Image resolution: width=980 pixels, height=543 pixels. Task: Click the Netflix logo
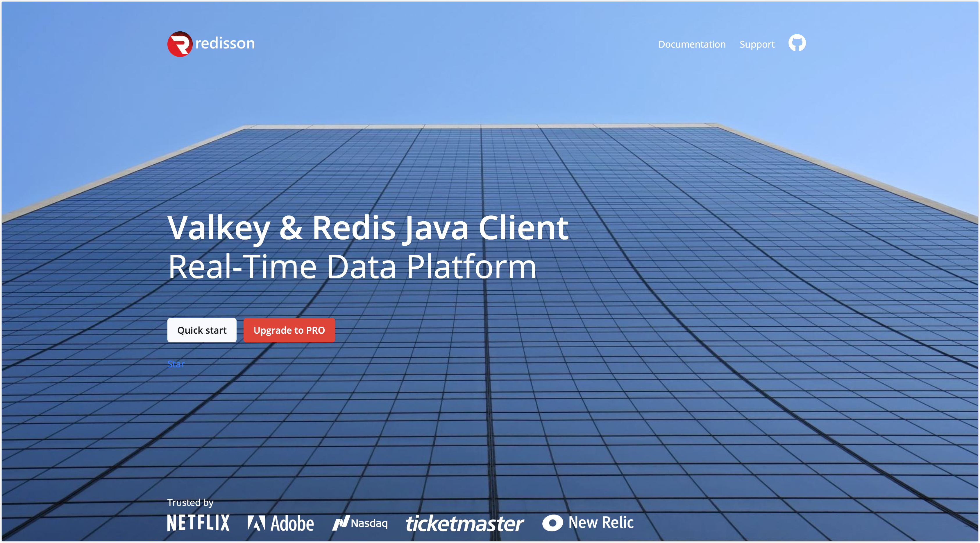(198, 523)
